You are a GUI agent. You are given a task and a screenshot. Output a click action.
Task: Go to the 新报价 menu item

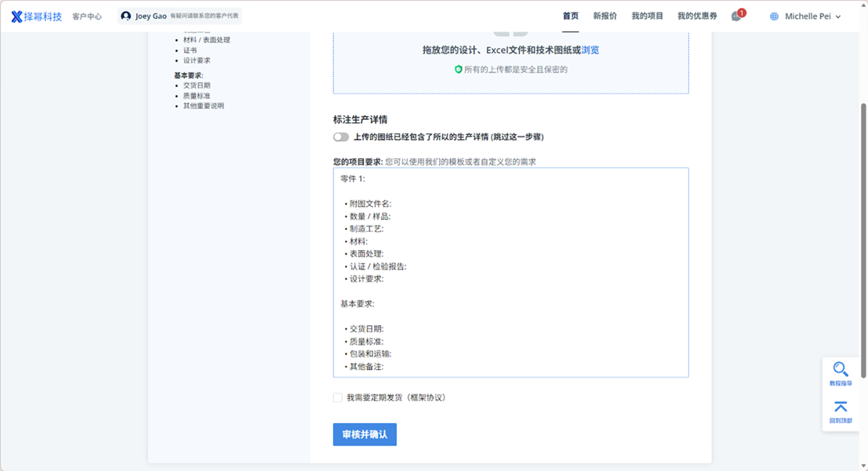point(605,16)
